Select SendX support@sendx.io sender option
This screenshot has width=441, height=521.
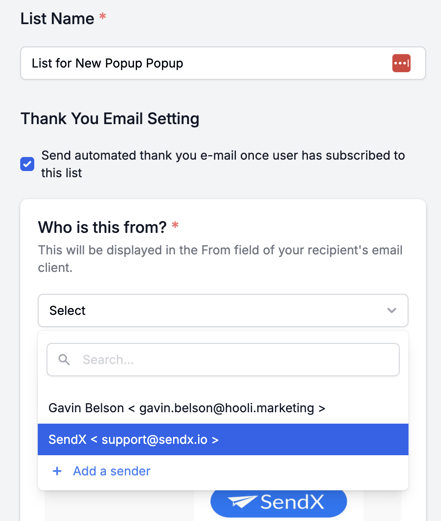point(223,439)
